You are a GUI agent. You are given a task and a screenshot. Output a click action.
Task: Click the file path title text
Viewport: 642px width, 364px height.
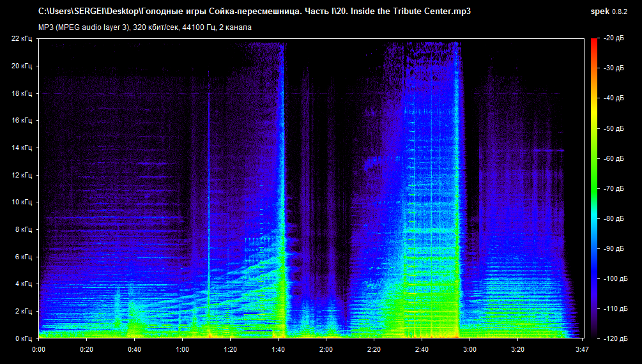click(x=254, y=11)
